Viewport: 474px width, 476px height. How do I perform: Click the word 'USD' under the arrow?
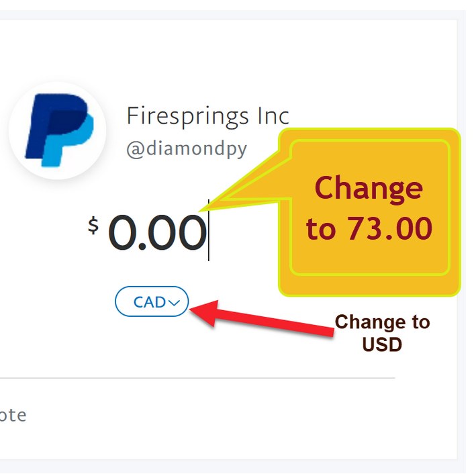tap(382, 344)
